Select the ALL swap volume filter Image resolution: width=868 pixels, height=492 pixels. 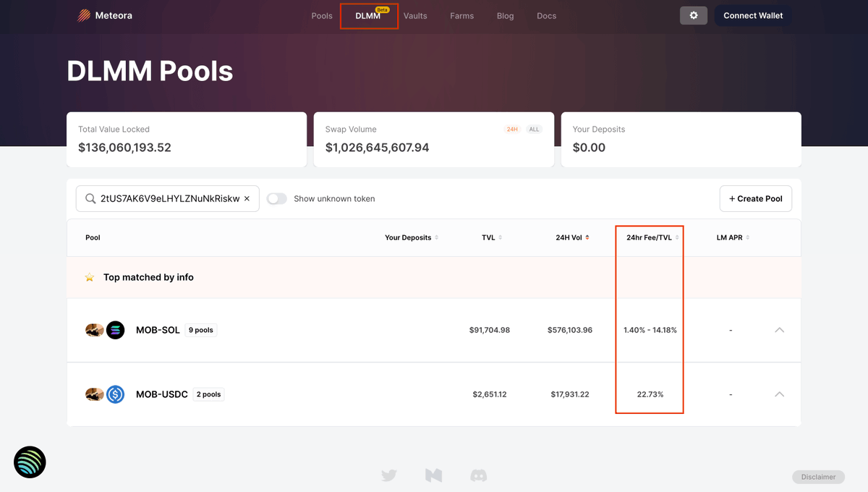534,130
